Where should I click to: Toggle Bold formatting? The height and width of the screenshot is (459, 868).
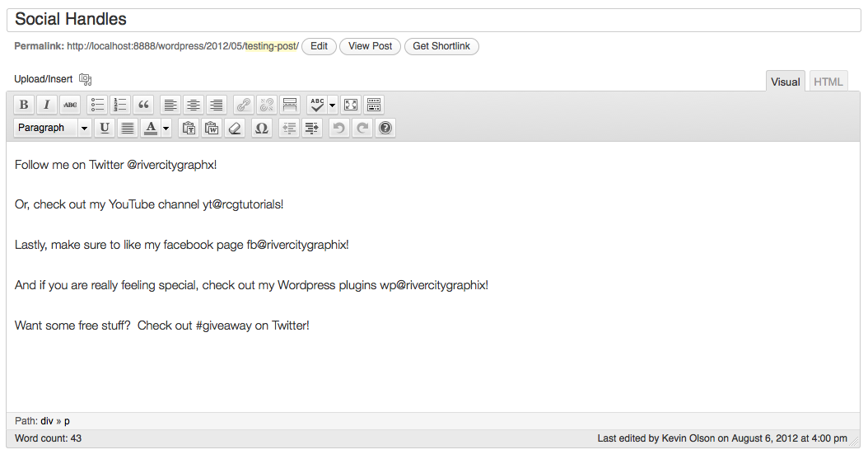pyautogui.click(x=24, y=105)
